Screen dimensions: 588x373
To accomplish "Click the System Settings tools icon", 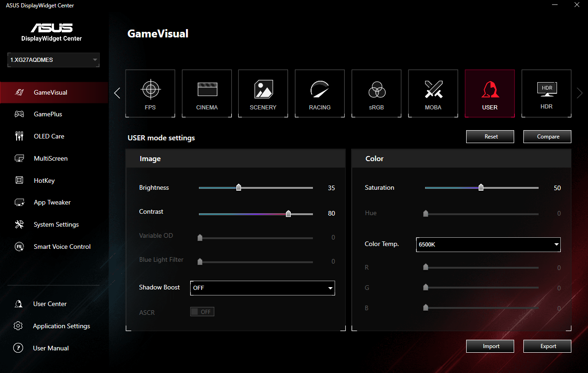I will (x=19, y=224).
